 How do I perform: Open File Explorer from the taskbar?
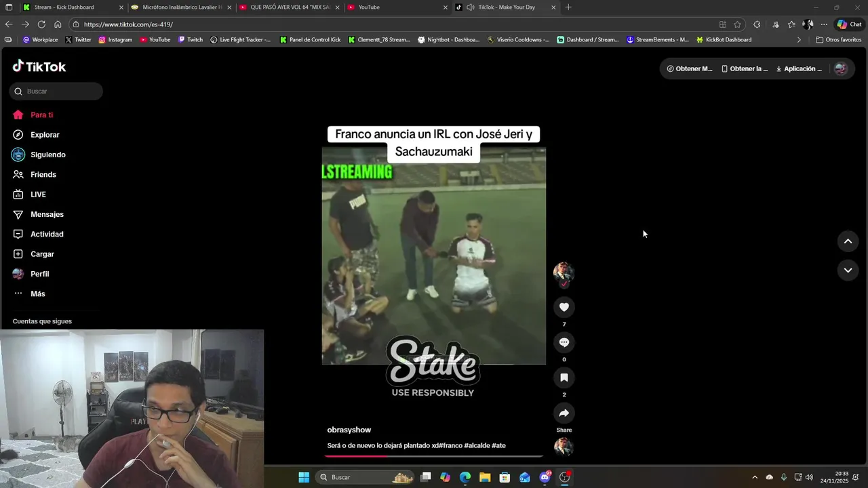click(x=485, y=477)
